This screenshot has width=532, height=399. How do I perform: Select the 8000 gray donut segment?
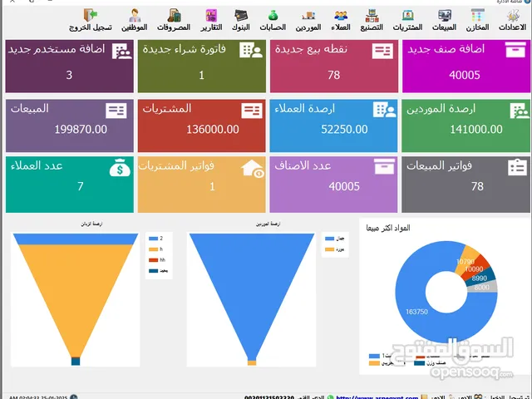coord(483,287)
